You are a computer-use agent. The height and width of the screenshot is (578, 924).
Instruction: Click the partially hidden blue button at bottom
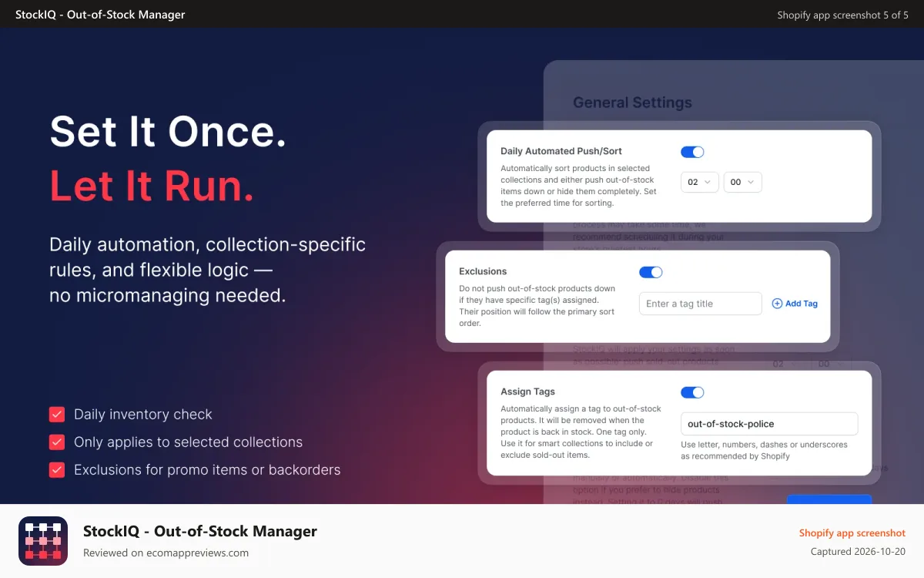coord(829,499)
